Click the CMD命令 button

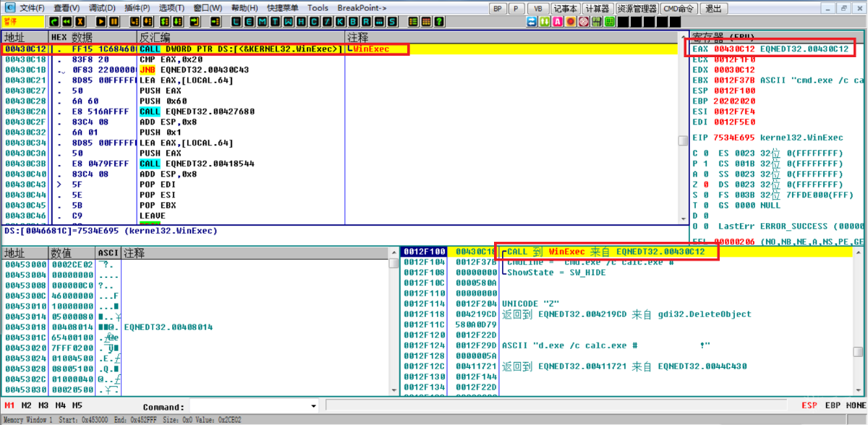tap(679, 9)
